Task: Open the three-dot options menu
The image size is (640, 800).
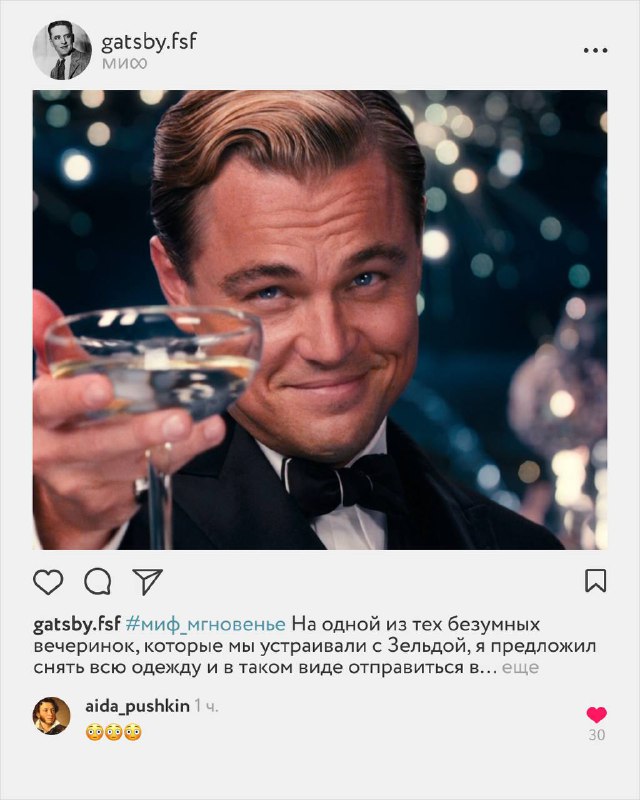Action: point(596,50)
